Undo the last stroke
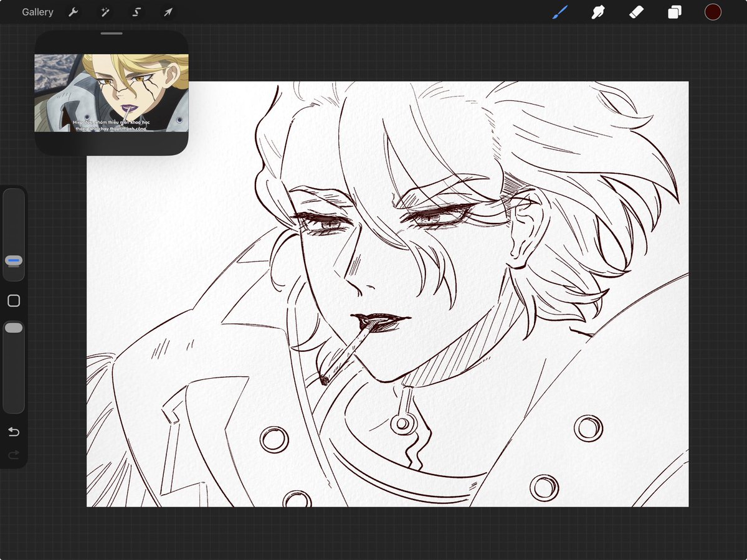747x560 pixels. 14,432
